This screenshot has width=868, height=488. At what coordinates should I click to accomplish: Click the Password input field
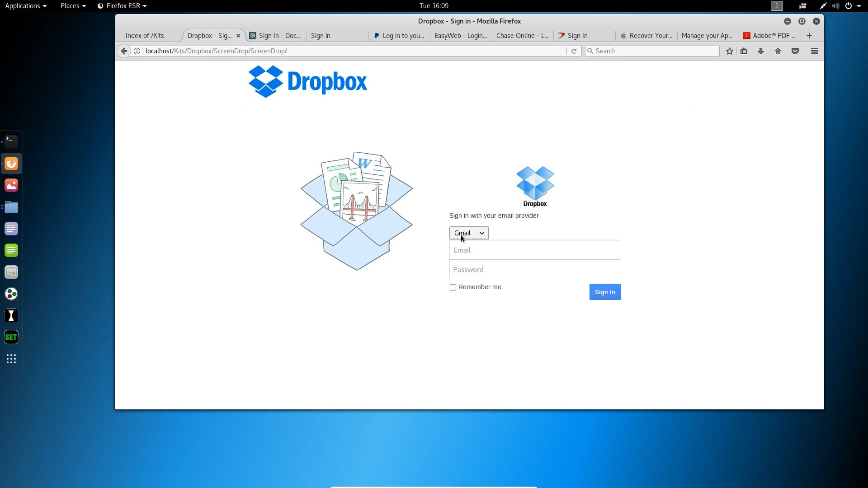[x=535, y=269]
